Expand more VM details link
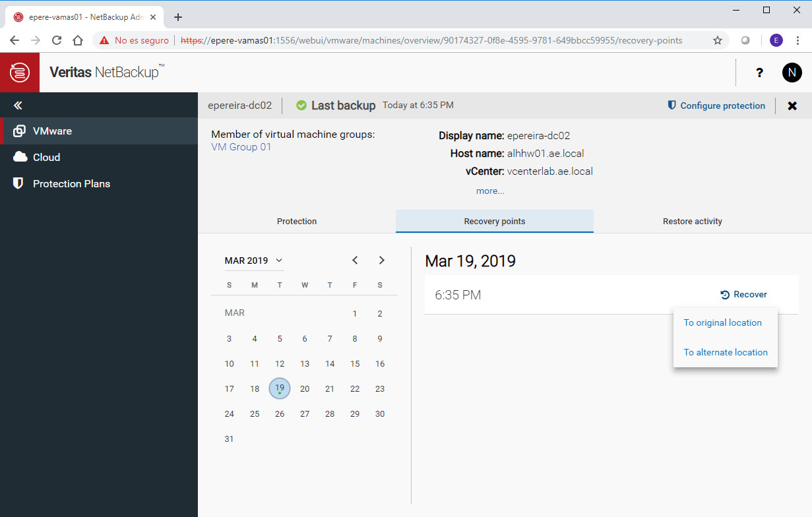 [490, 191]
